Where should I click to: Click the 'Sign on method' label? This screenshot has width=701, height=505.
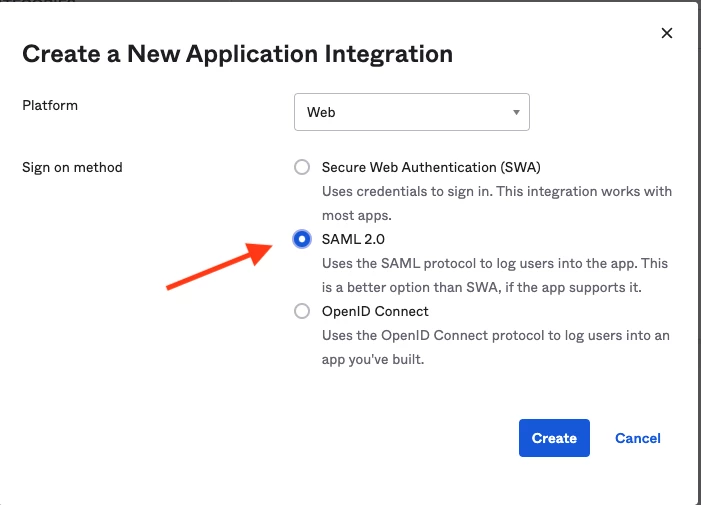[72, 167]
